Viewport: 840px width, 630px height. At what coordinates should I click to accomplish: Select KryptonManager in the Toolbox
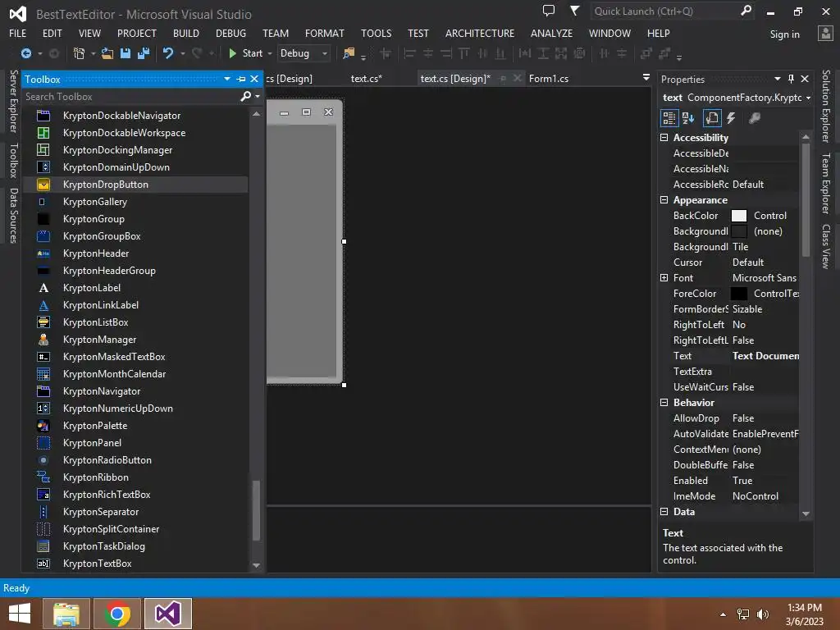(135, 340)
